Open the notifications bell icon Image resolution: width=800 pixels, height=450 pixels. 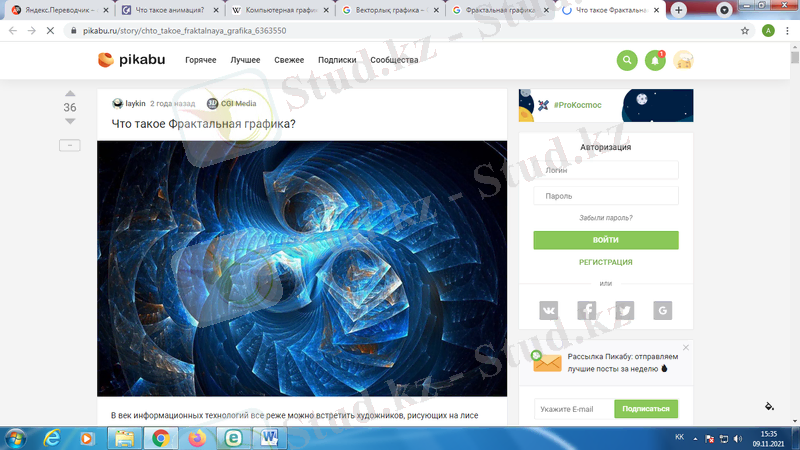(x=655, y=60)
